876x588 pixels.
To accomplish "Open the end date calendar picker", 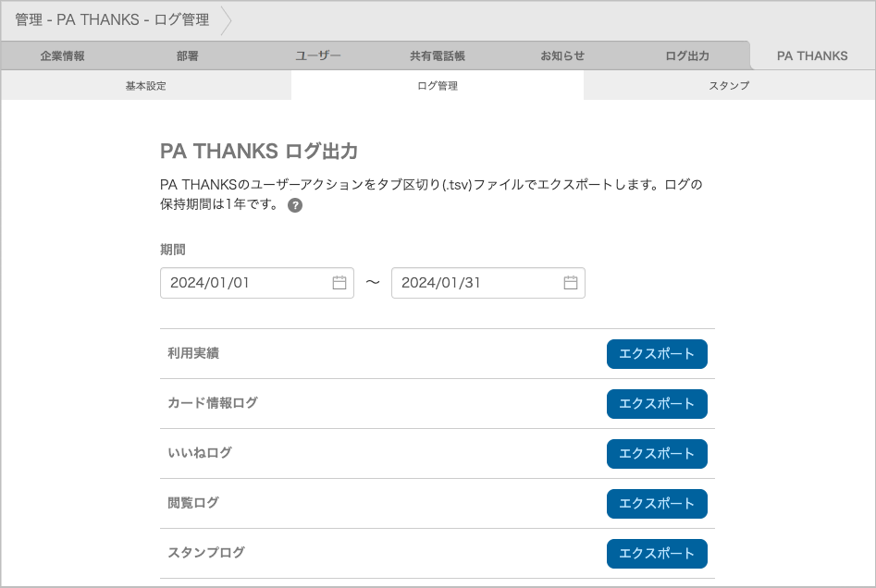I will (x=571, y=283).
